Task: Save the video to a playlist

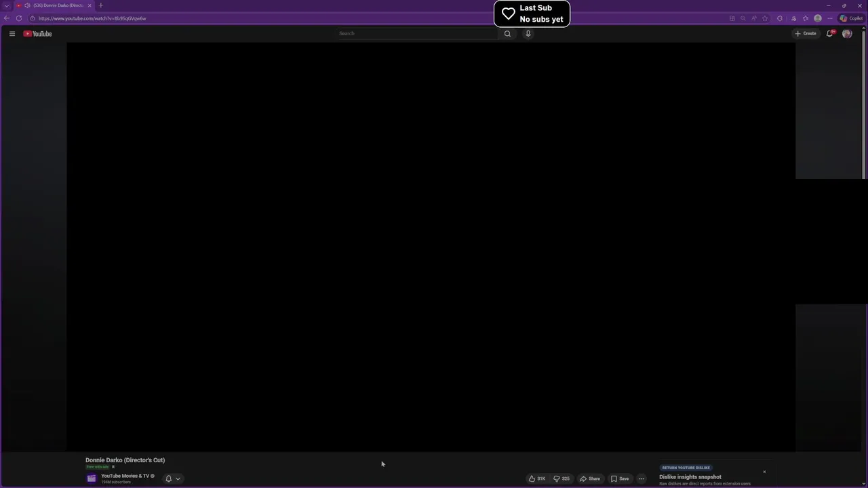Action: [620, 479]
